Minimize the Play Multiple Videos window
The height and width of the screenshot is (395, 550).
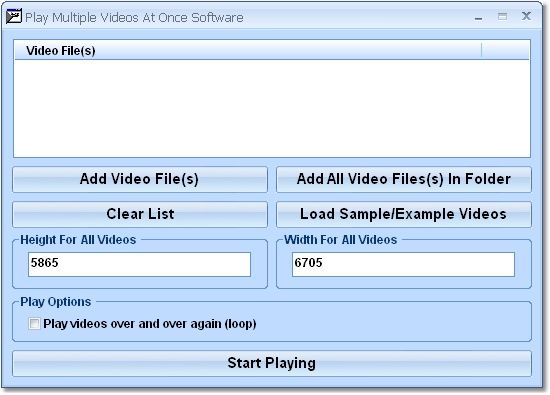[x=478, y=18]
